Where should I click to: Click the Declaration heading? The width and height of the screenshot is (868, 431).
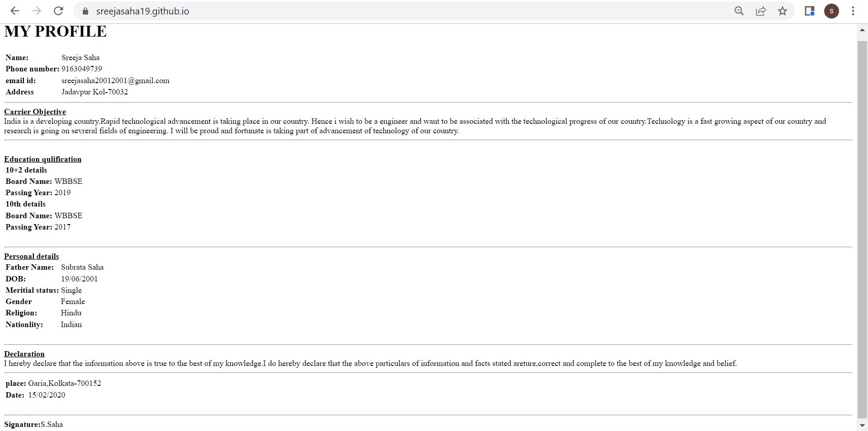(24, 354)
